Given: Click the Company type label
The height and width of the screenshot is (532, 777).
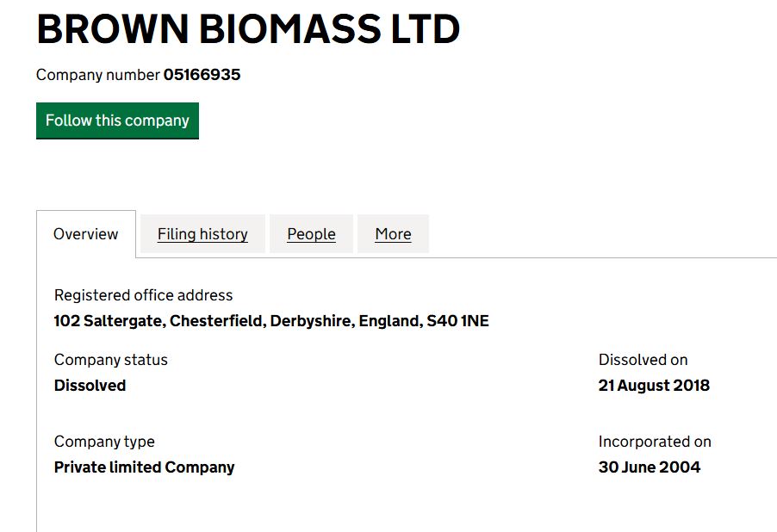Looking at the screenshot, I should [104, 442].
